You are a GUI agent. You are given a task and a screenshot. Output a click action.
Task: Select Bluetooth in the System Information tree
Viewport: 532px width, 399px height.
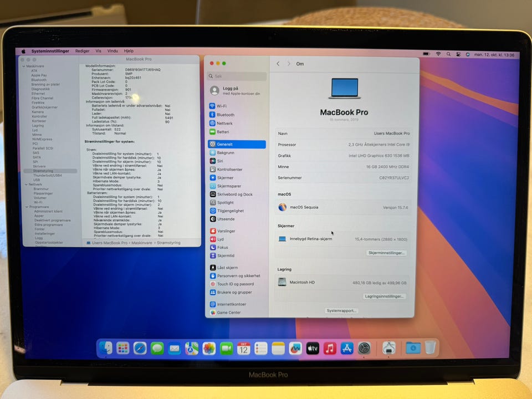point(39,80)
